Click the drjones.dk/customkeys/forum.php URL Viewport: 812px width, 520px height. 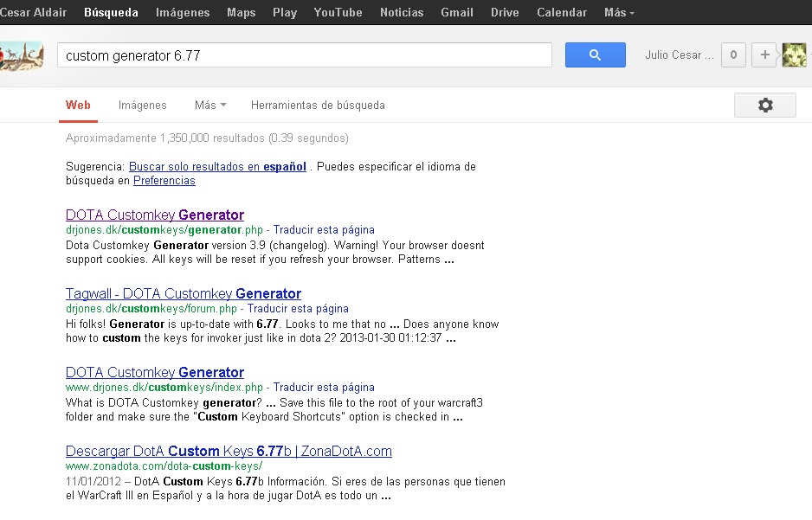(x=151, y=308)
